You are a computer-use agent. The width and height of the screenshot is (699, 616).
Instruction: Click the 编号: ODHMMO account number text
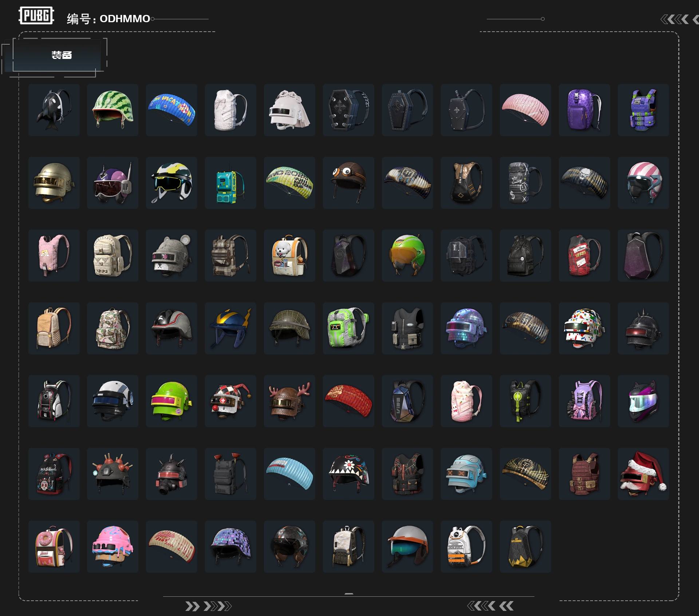(108, 19)
